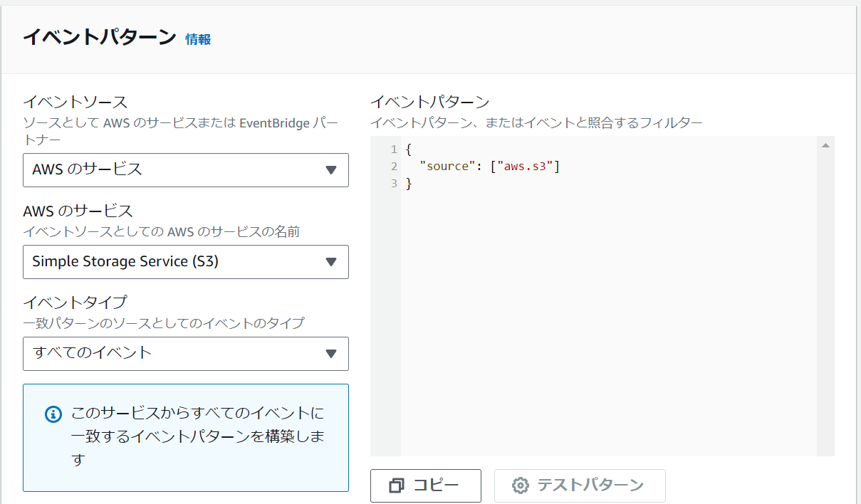This screenshot has width=861, height=504.
Task: Expand the イベントタイプ すべてのイベント dropdown
Action: (185, 353)
